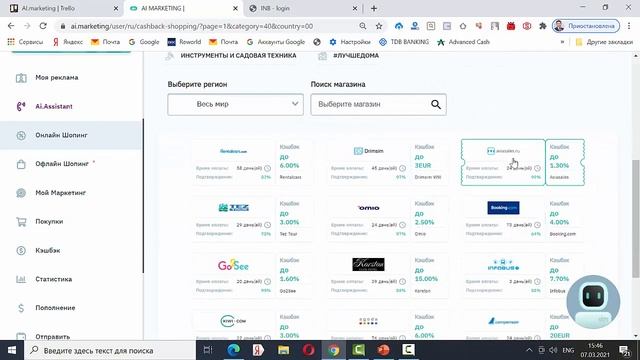Open Opera browser from the taskbar
This screenshot has height=360, width=640.
tap(309, 350)
